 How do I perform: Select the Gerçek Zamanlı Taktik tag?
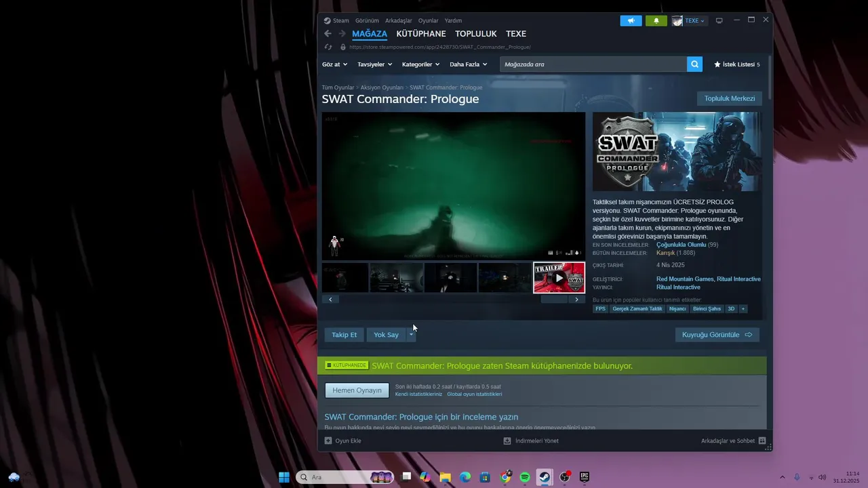pos(637,308)
